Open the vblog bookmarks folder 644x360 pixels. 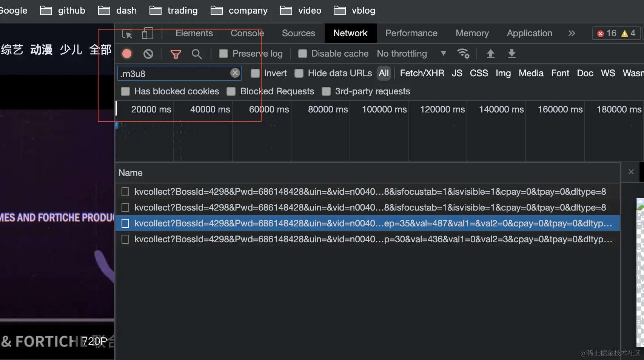click(x=354, y=11)
